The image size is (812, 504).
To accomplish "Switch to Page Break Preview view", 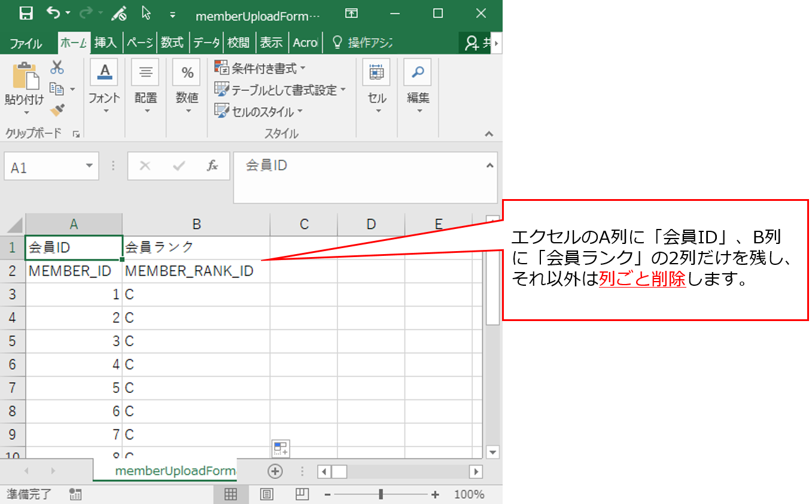I will click(x=302, y=494).
